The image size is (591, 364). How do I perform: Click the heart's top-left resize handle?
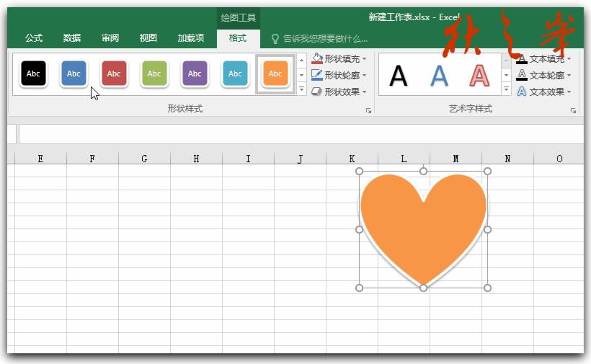pos(359,172)
